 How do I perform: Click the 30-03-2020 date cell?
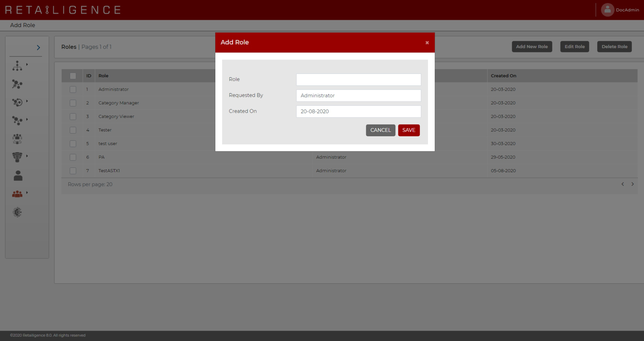pyautogui.click(x=503, y=144)
